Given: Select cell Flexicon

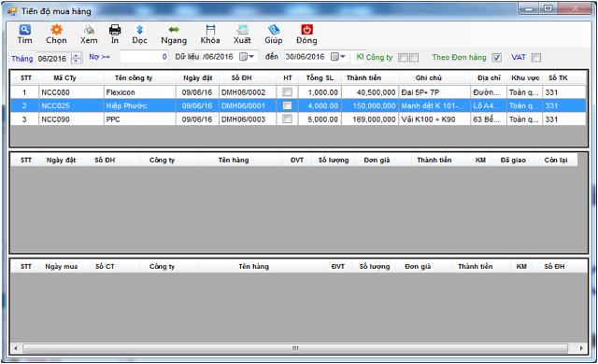Looking at the screenshot, I should pyautogui.click(x=140, y=92).
